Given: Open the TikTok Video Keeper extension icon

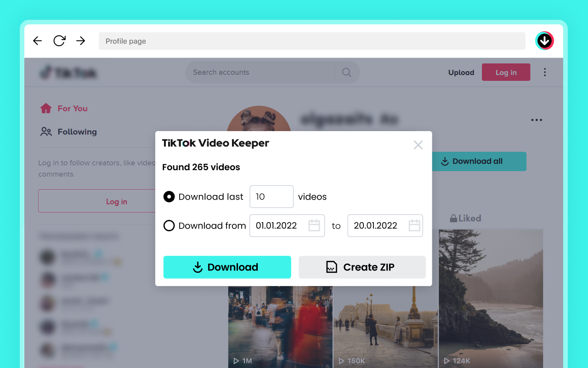Looking at the screenshot, I should click(x=544, y=41).
